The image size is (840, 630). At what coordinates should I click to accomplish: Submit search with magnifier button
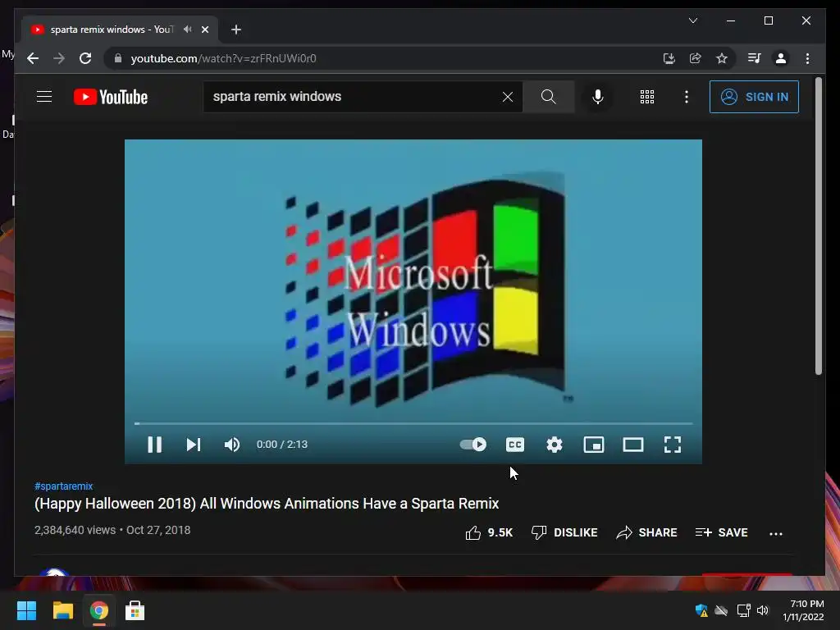(x=549, y=97)
